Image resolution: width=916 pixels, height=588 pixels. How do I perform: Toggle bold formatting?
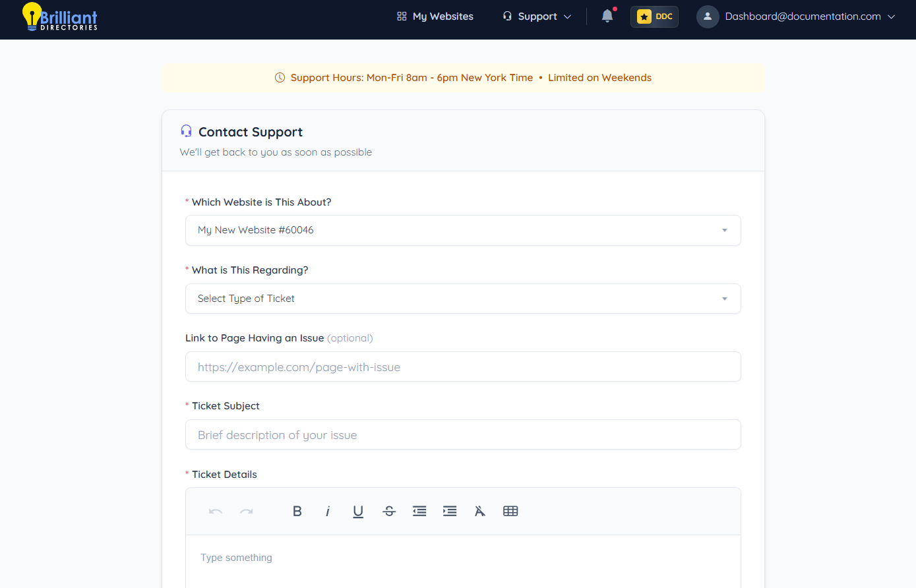tap(297, 511)
